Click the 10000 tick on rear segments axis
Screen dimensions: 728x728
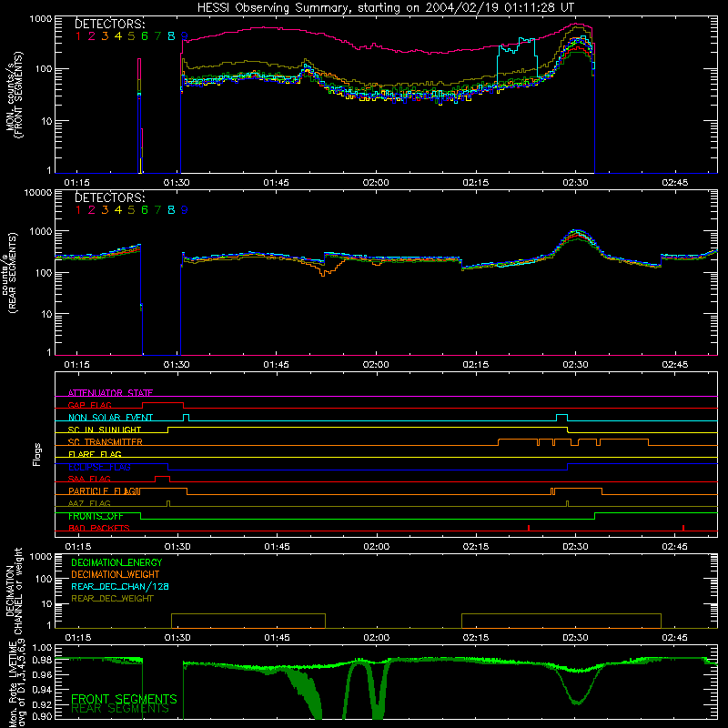pyautogui.click(x=38, y=192)
